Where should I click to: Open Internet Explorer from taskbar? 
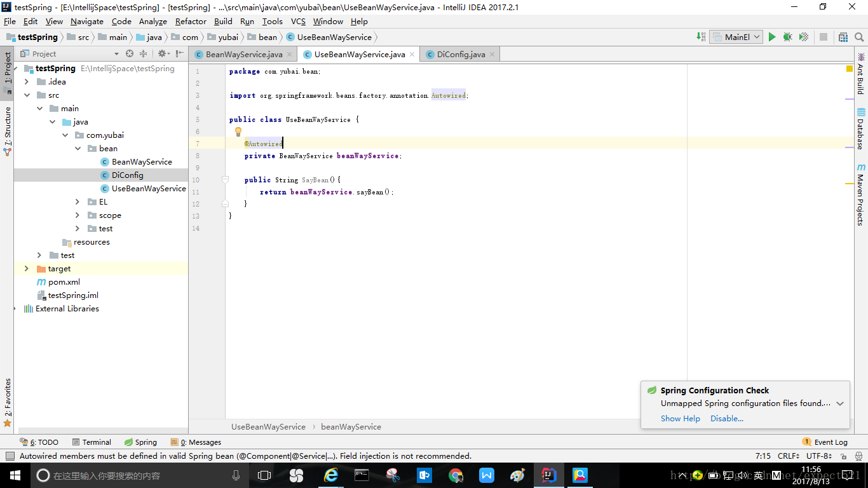coord(331,475)
